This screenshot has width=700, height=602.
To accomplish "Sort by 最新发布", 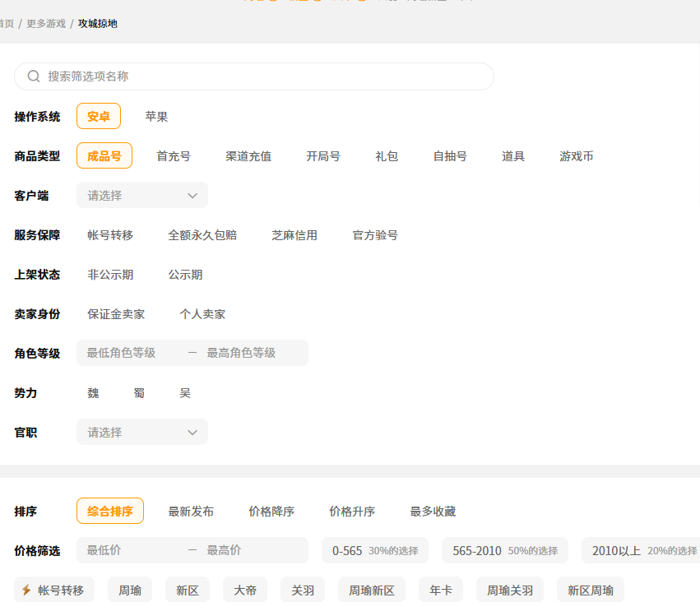I will pos(191,512).
